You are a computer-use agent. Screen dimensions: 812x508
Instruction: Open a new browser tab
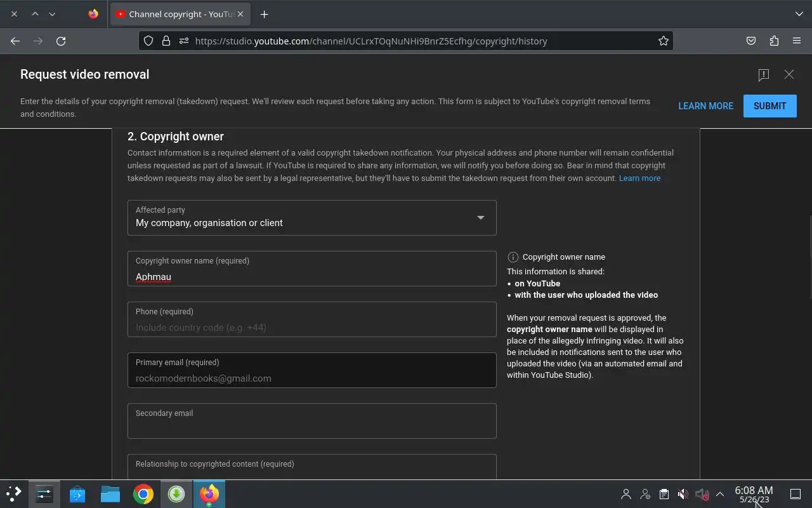(264, 14)
